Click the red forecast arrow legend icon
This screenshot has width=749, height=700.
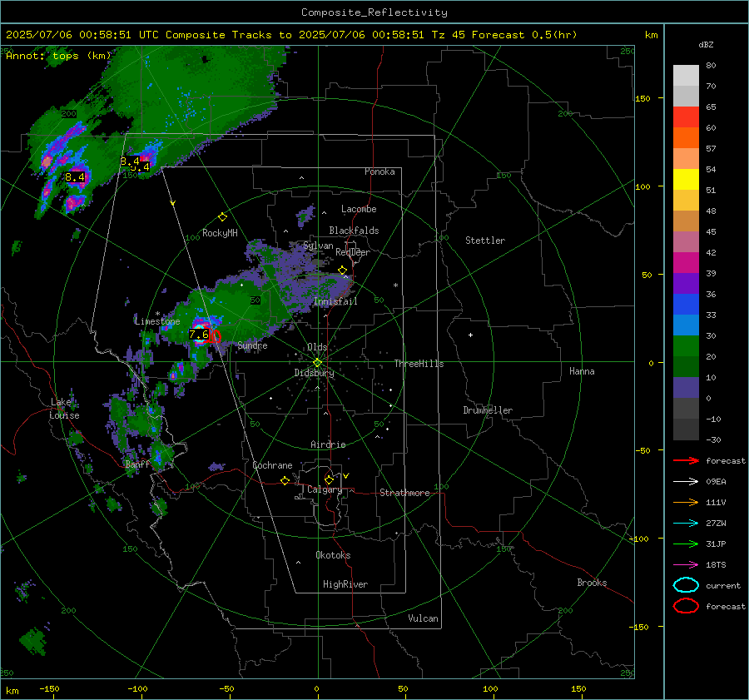(x=686, y=460)
